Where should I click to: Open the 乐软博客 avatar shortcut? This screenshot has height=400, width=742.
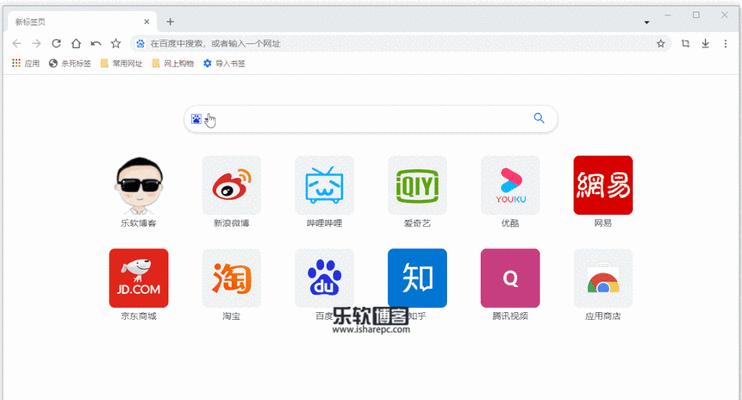tap(138, 185)
